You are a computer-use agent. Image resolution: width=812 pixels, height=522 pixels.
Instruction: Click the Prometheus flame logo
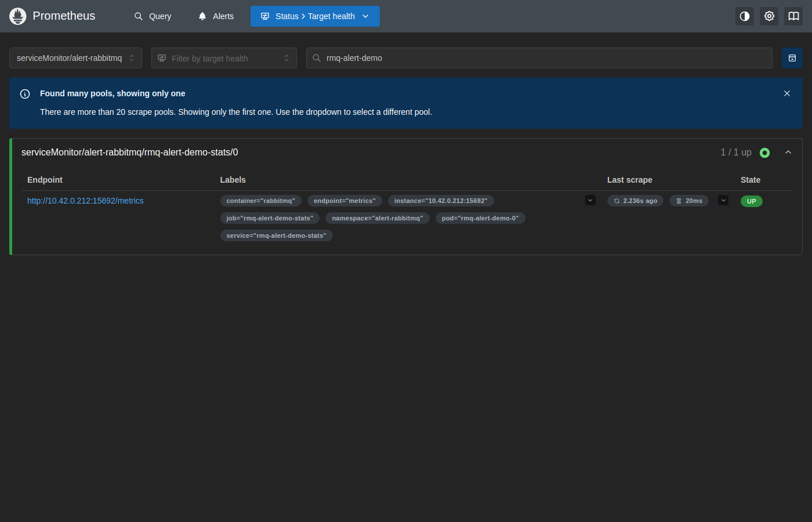(x=18, y=16)
